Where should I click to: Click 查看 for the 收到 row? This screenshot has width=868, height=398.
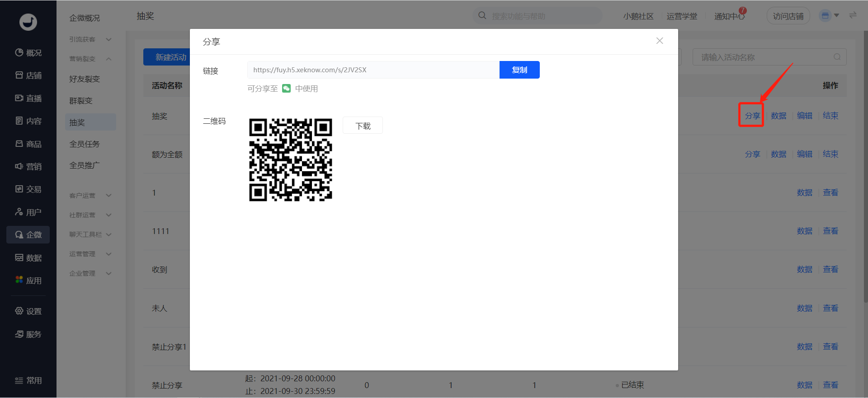point(830,269)
